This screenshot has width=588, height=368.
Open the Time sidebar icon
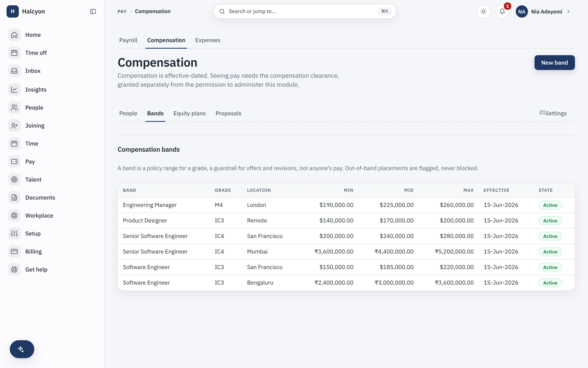tap(14, 144)
